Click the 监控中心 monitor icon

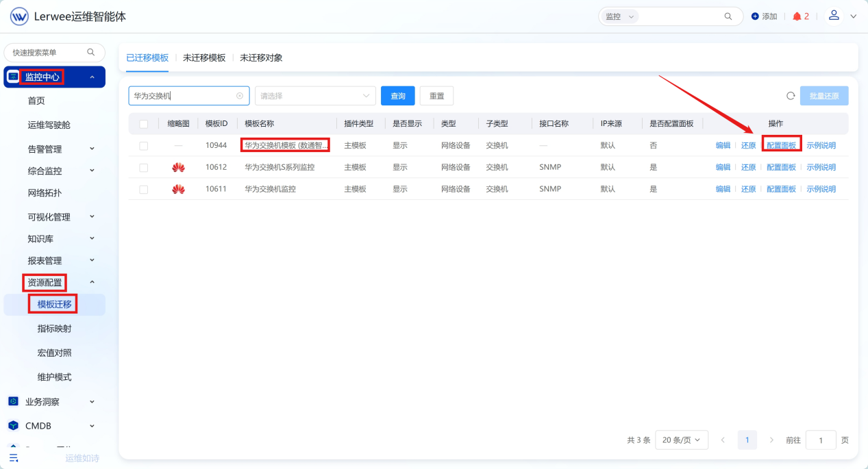coord(13,77)
